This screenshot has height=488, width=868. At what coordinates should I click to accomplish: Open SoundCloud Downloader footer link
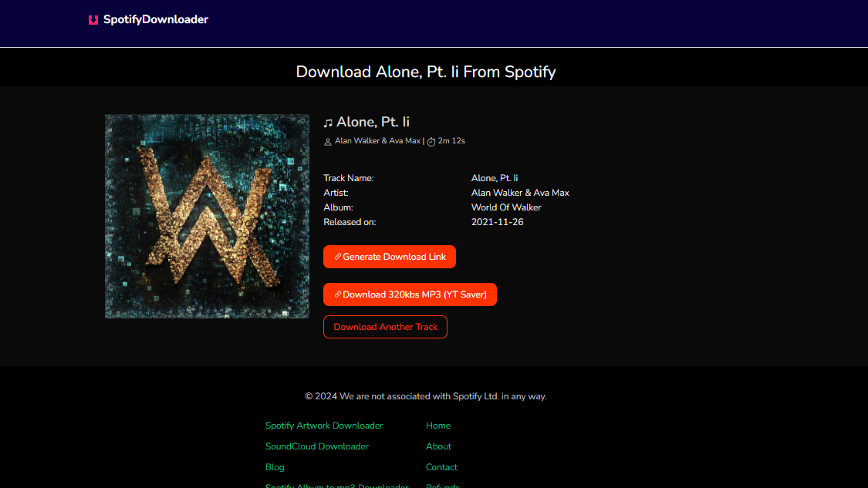pyautogui.click(x=316, y=446)
